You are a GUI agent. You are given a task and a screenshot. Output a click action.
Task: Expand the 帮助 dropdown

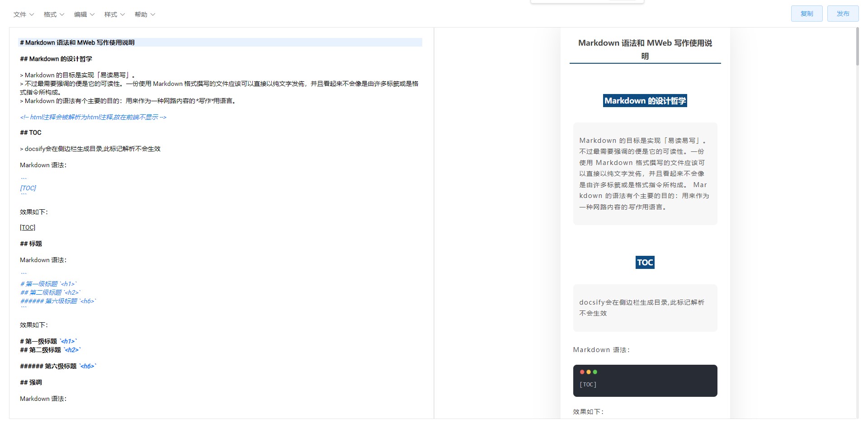point(145,14)
